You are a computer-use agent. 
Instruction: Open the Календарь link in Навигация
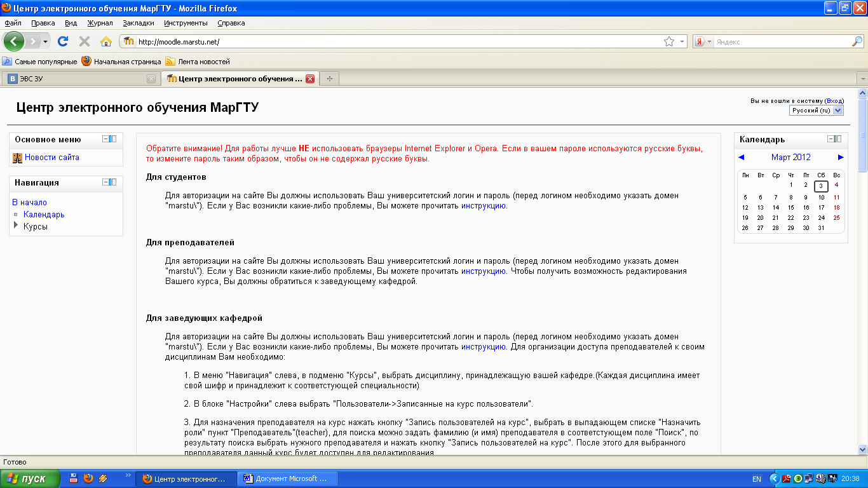click(x=44, y=215)
